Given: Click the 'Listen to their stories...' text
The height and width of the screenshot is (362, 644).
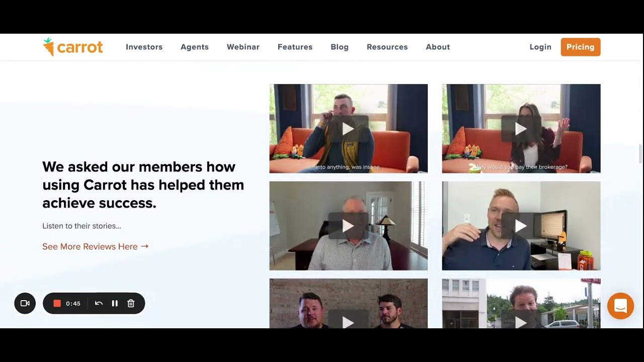Looking at the screenshot, I should click(x=82, y=226).
